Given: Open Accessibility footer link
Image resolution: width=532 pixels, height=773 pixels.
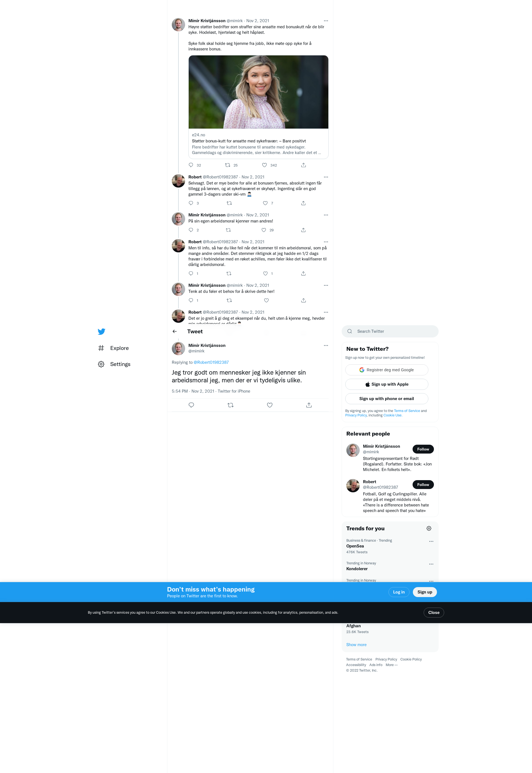Looking at the screenshot, I should click(x=356, y=665).
